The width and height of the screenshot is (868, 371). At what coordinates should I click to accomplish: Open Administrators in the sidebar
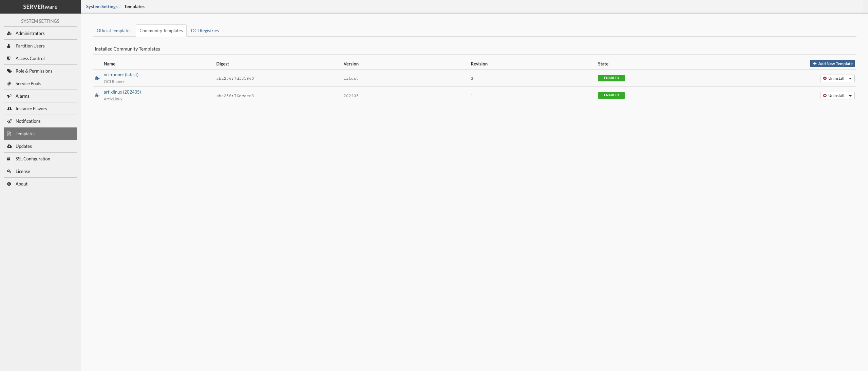(40, 33)
